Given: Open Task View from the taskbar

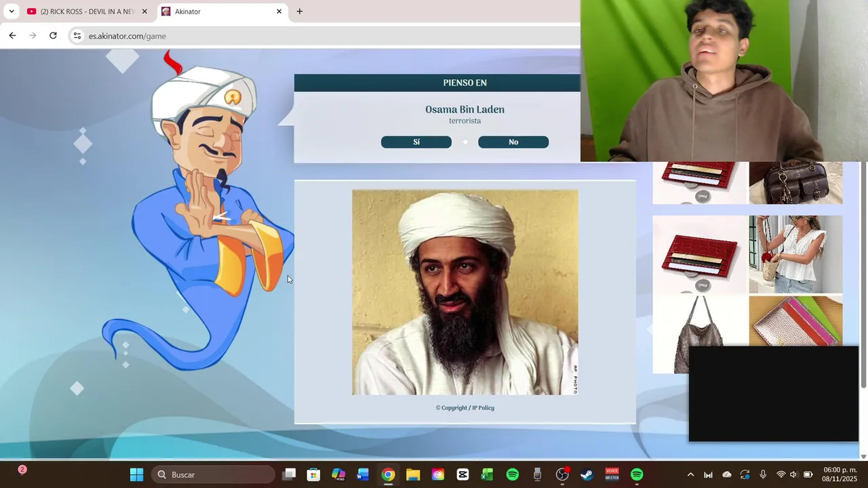Looking at the screenshot, I should (x=290, y=474).
